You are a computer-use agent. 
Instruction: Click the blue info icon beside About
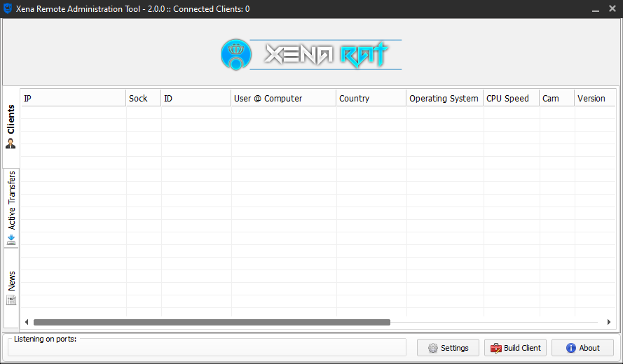click(x=570, y=348)
